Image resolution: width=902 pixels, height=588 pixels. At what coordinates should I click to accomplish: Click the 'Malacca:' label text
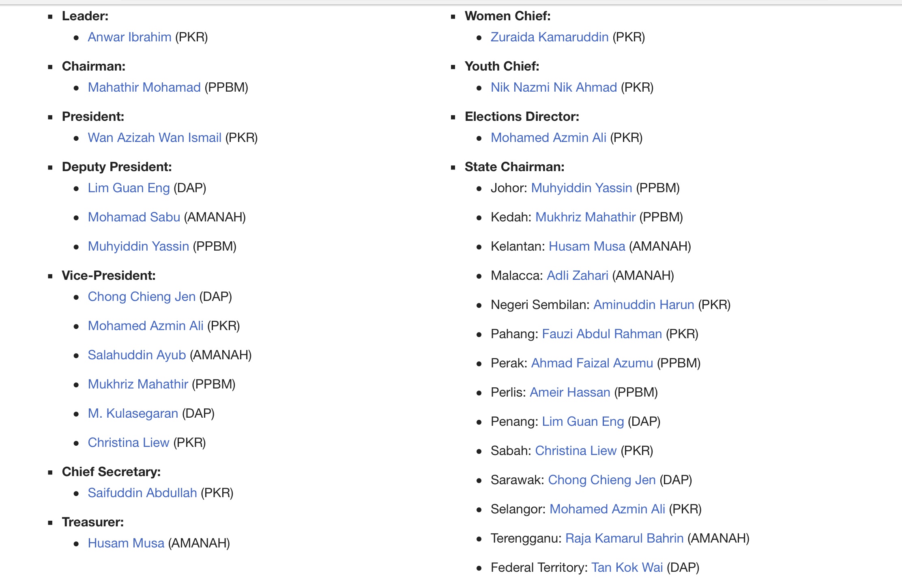pos(517,275)
